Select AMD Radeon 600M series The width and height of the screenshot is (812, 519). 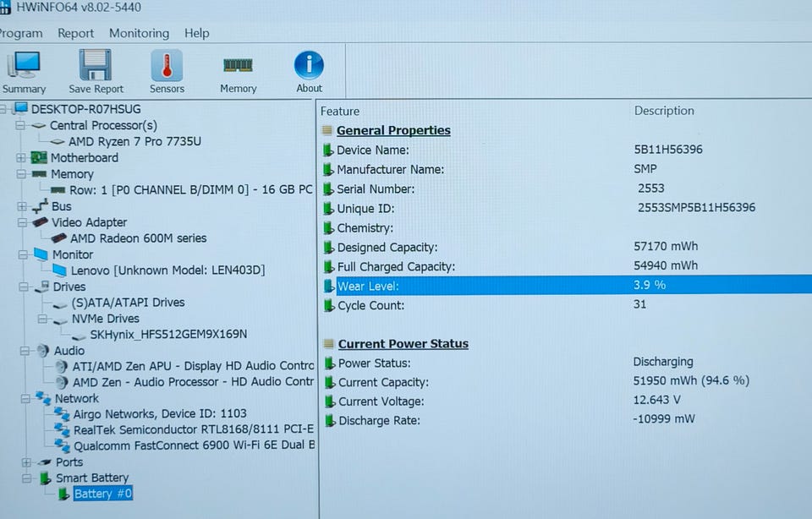pos(138,238)
